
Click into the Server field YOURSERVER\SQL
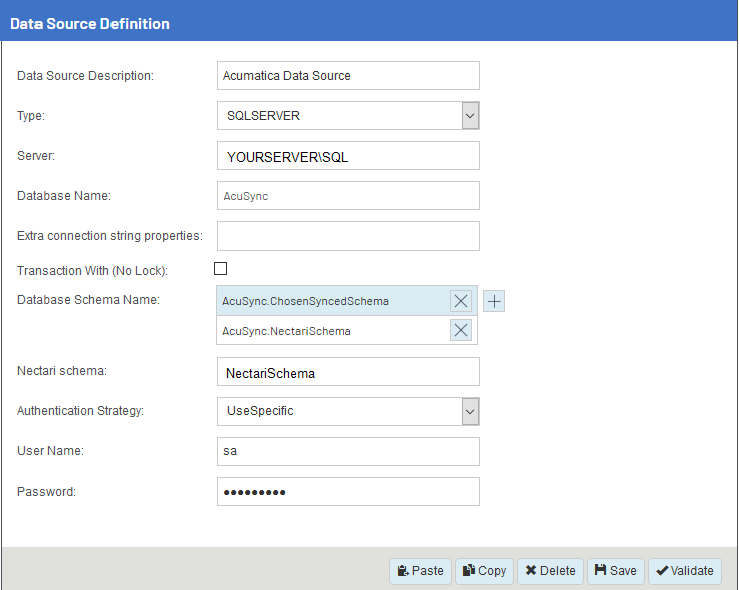[348, 156]
